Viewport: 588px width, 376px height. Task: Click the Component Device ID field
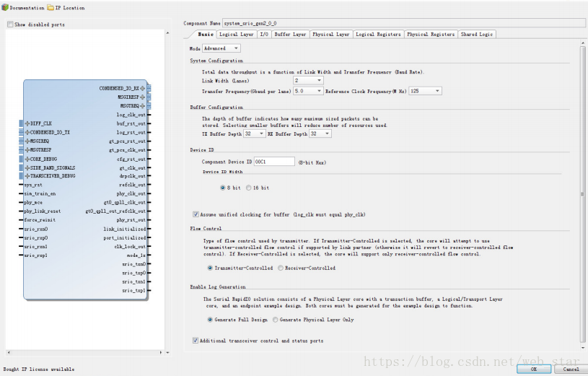274,162
